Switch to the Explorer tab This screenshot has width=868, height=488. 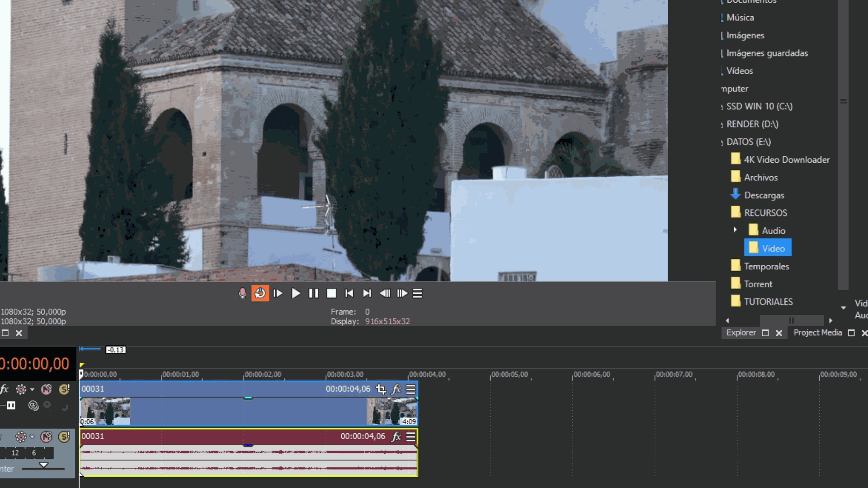click(x=741, y=333)
